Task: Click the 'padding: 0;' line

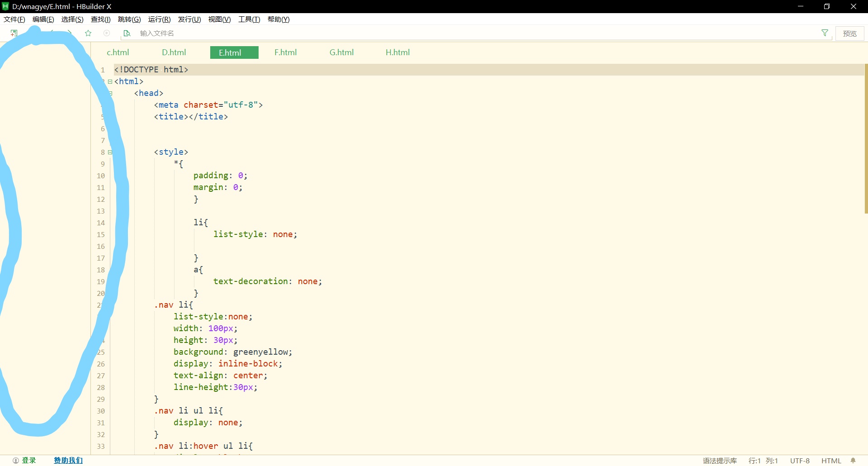Action: point(221,176)
